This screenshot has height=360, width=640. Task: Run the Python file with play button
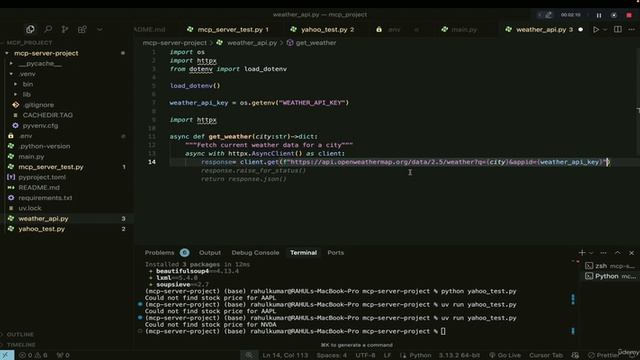coord(596,29)
